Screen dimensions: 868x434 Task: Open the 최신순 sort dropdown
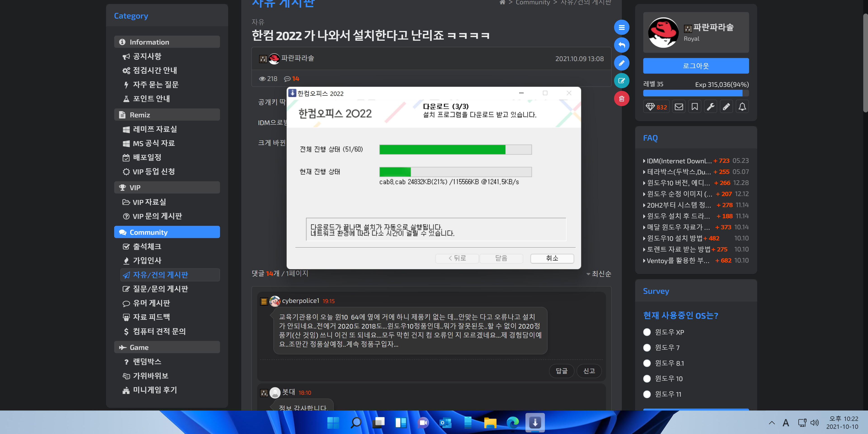[599, 274]
